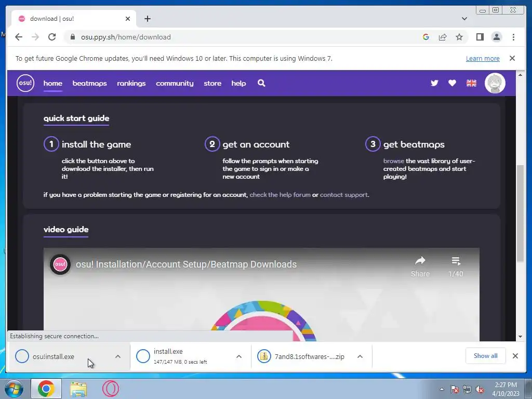The image size is (532, 399).
Task: Select the download | osu! browser tab
Action: tap(74, 19)
